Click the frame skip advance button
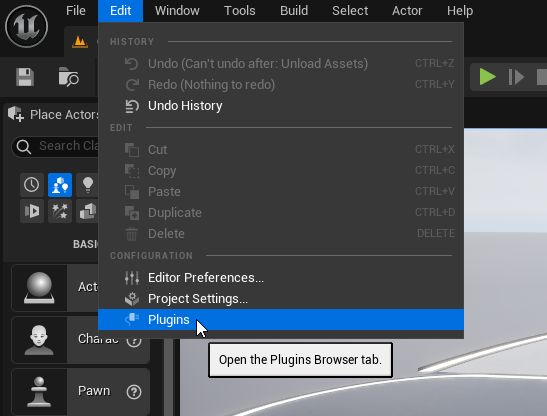Image resolution: width=547 pixels, height=416 pixels. [x=516, y=77]
